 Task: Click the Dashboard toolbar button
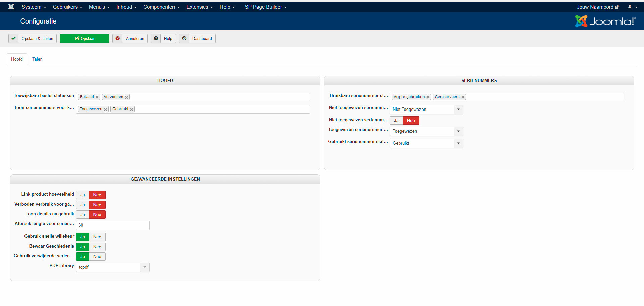coord(197,38)
